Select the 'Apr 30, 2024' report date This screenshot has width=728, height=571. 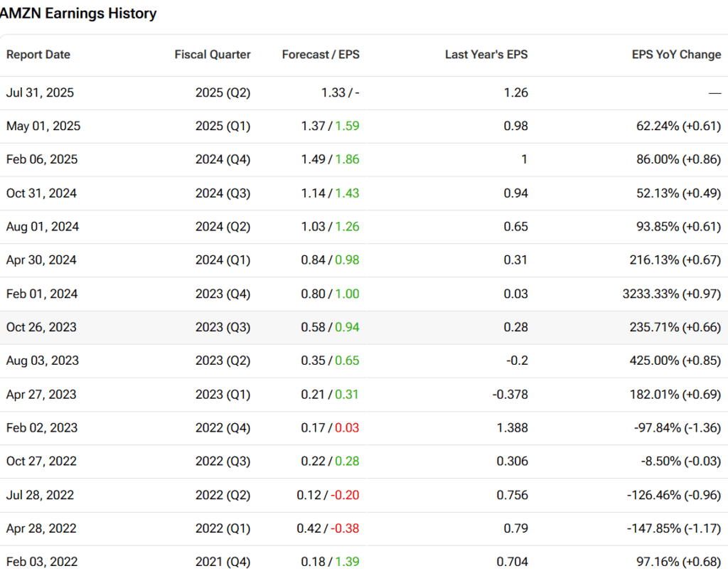click(x=41, y=260)
